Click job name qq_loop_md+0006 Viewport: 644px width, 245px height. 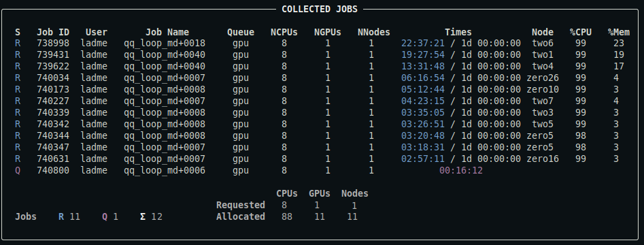pos(165,170)
